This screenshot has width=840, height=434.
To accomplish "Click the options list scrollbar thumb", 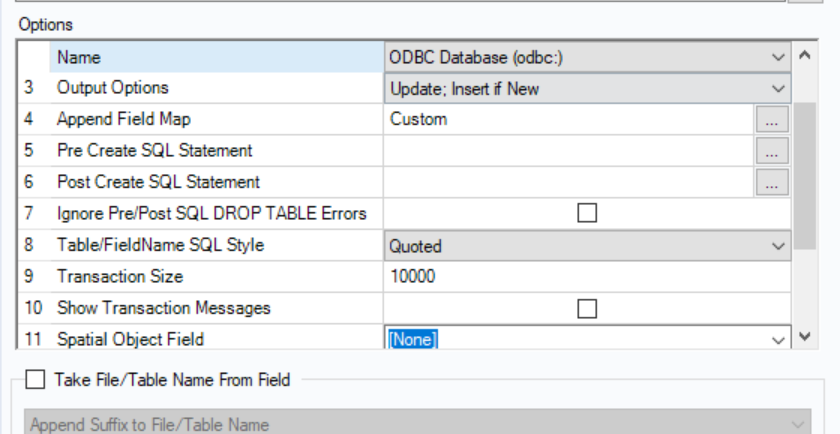I will click(x=805, y=176).
